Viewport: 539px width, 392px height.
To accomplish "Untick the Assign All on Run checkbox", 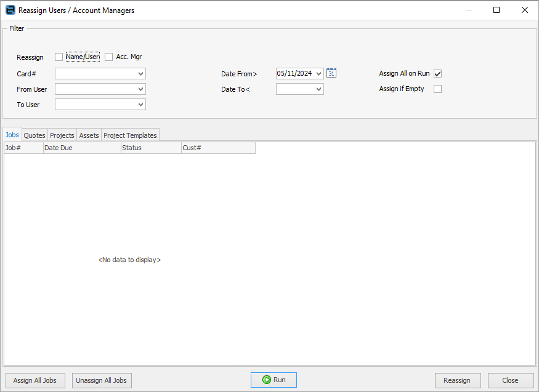I will click(437, 73).
